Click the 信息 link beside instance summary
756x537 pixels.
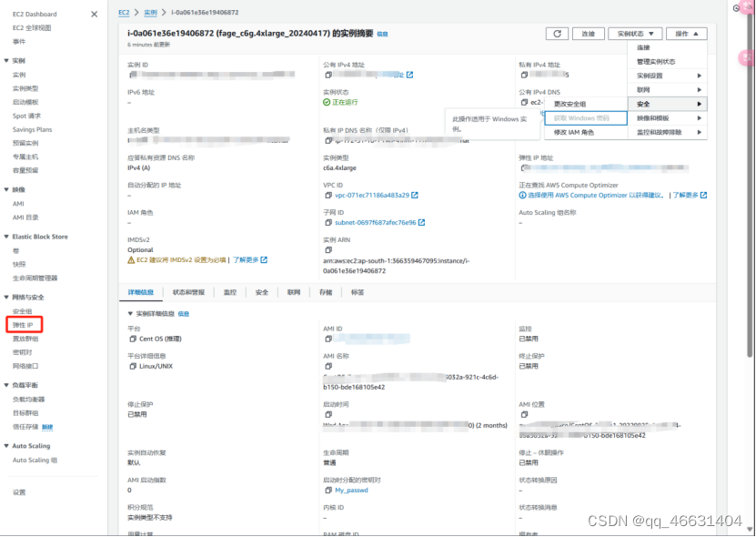(x=382, y=34)
